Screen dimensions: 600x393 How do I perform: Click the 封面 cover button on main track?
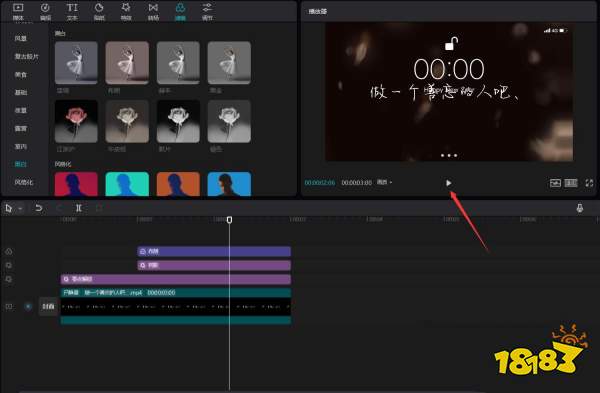(48, 307)
